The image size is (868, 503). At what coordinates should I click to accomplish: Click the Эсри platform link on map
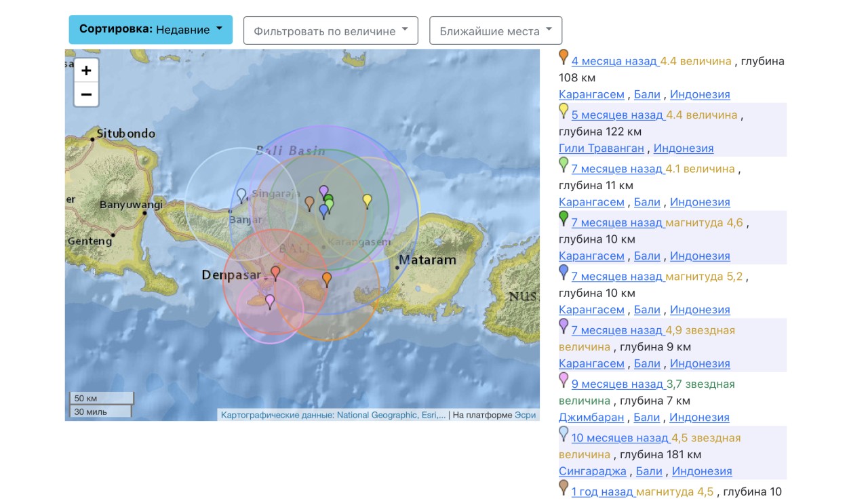click(x=525, y=415)
